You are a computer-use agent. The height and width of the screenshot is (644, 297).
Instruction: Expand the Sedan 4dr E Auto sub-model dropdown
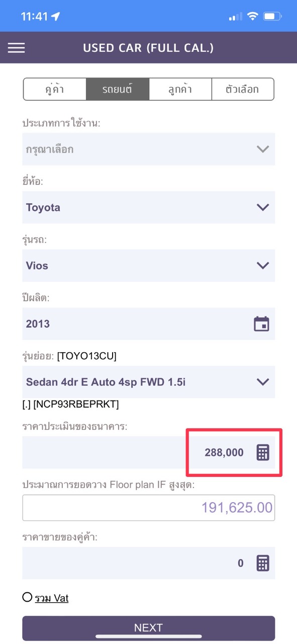(x=148, y=382)
